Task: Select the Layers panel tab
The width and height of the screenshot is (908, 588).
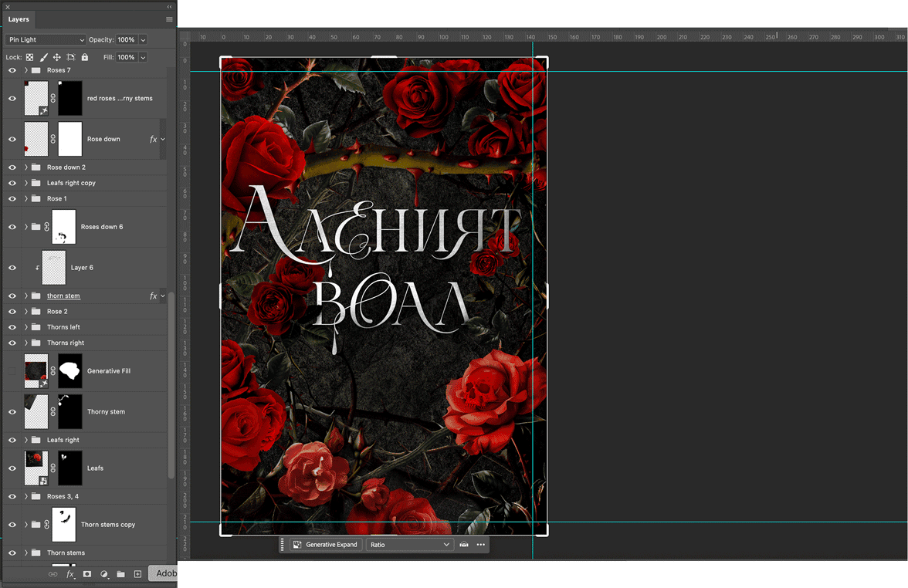Action: 19,19
